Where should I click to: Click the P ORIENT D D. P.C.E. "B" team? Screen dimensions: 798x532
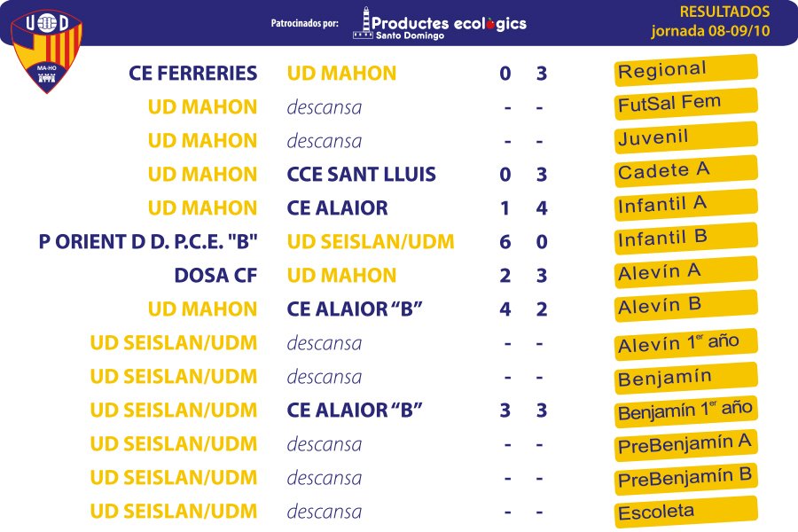(x=148, y=242)
